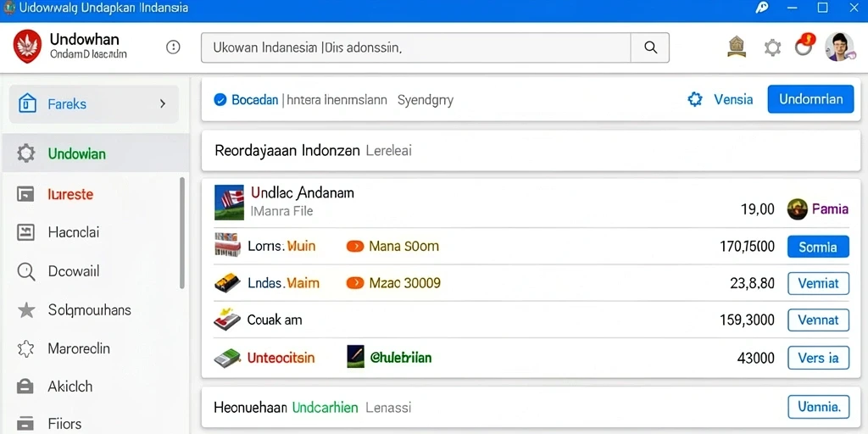Click the Hacnclai chart icon
Viewport: 868px width, 434px height.
pos(26,232)
